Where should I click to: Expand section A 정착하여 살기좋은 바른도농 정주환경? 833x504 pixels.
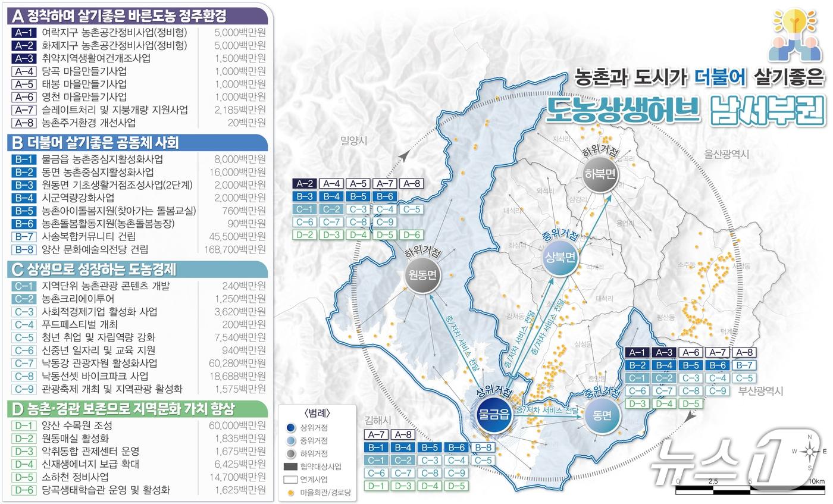(136, 15)
